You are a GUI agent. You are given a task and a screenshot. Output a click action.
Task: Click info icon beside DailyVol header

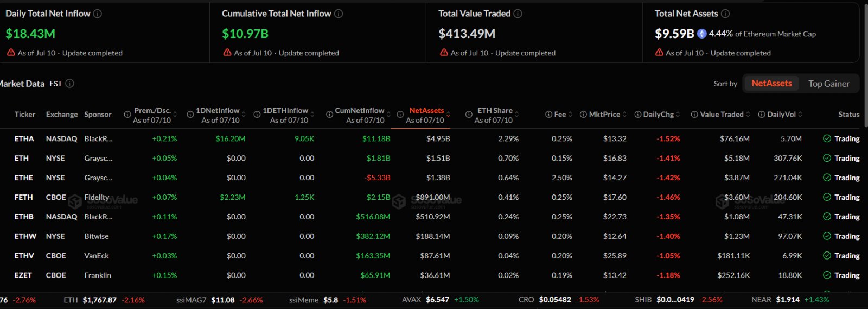point(762,115)
